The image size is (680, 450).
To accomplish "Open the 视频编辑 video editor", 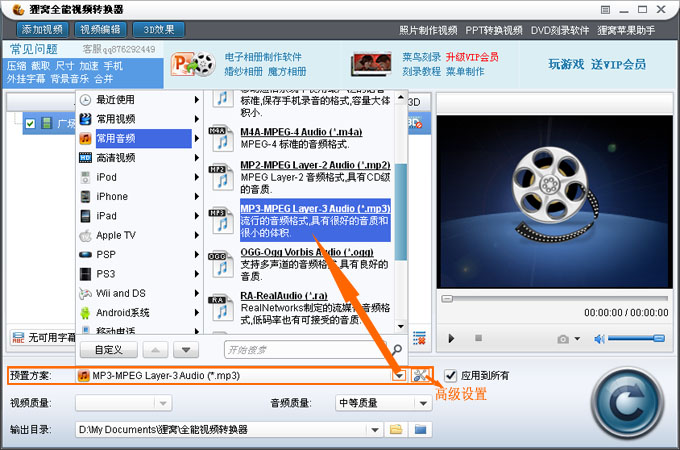I will point(101,30).
